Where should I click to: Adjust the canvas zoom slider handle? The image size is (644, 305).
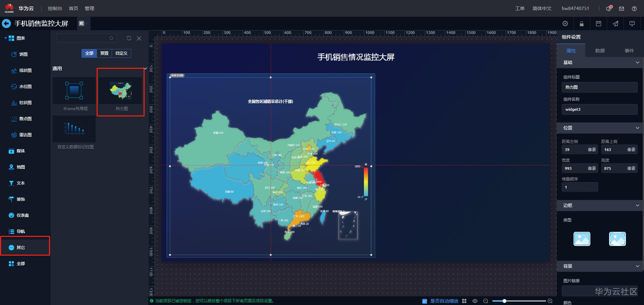tap(504, 301)
